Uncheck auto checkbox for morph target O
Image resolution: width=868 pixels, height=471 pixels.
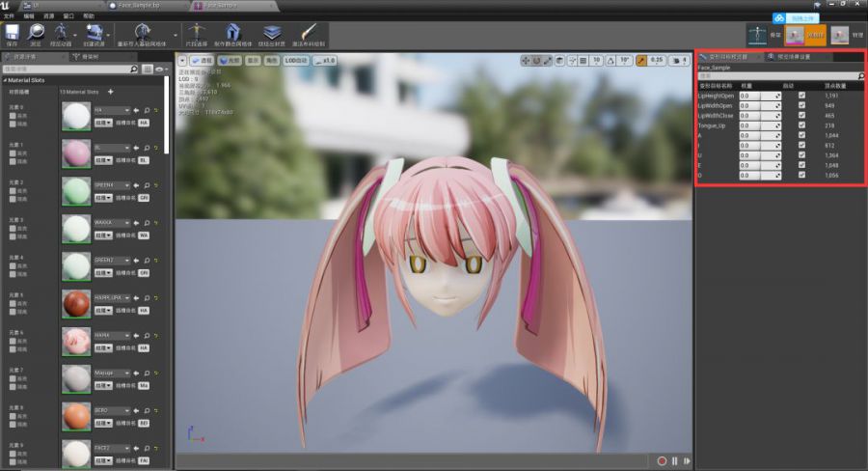801,175
